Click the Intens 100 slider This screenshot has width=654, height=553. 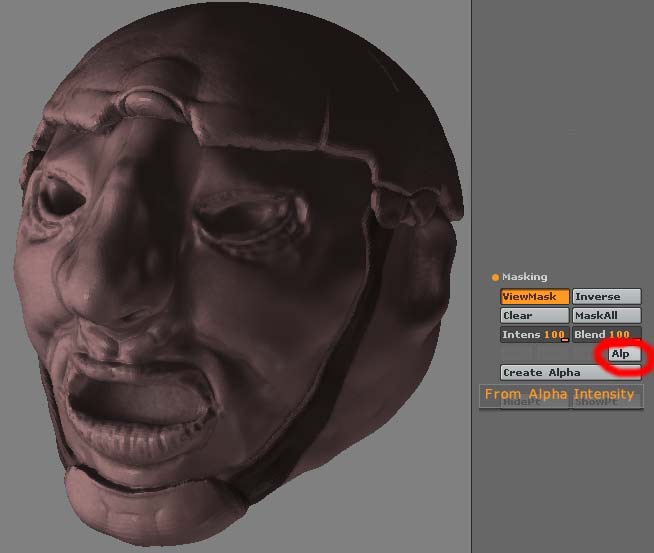pos(534,334)
